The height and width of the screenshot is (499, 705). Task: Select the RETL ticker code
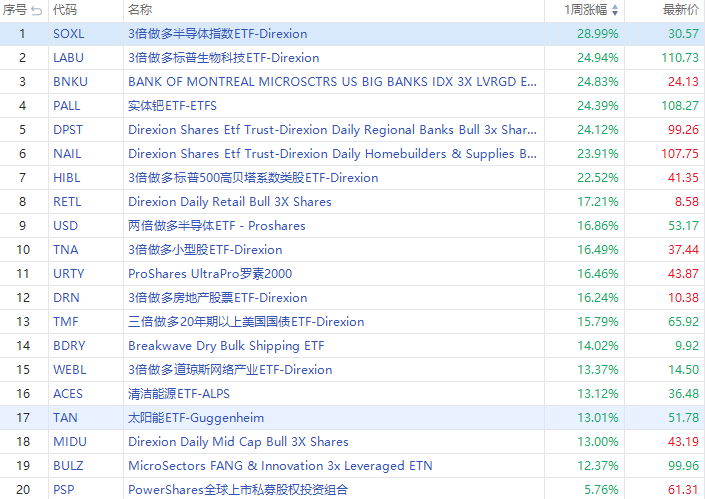pos(67,202)
